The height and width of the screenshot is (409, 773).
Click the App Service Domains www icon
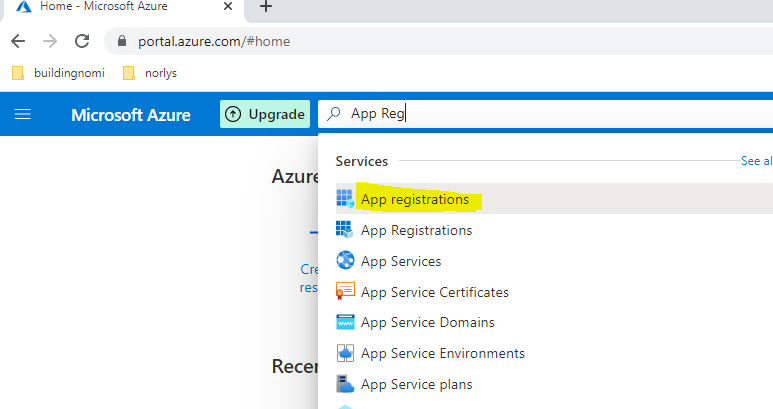[345, 322]
